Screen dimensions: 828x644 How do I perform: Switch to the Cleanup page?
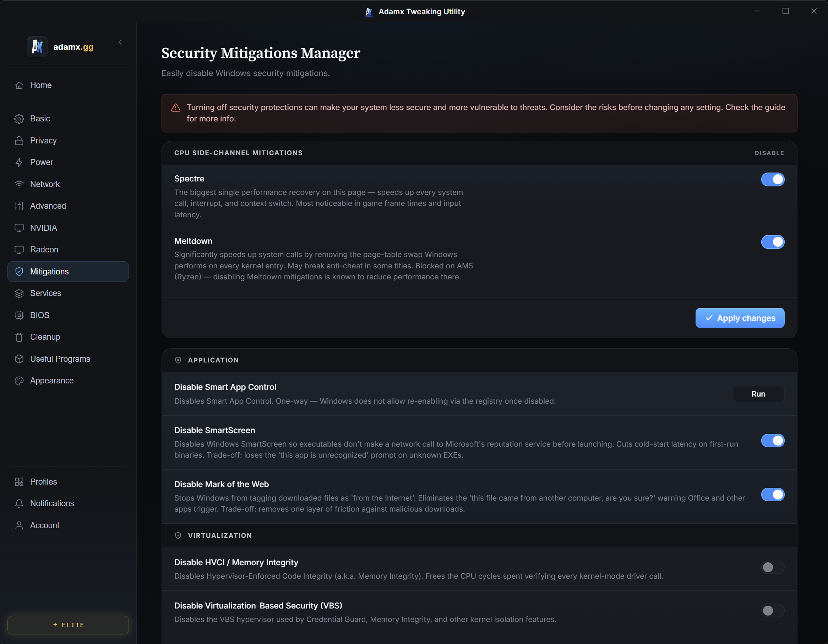pos(68,337)
